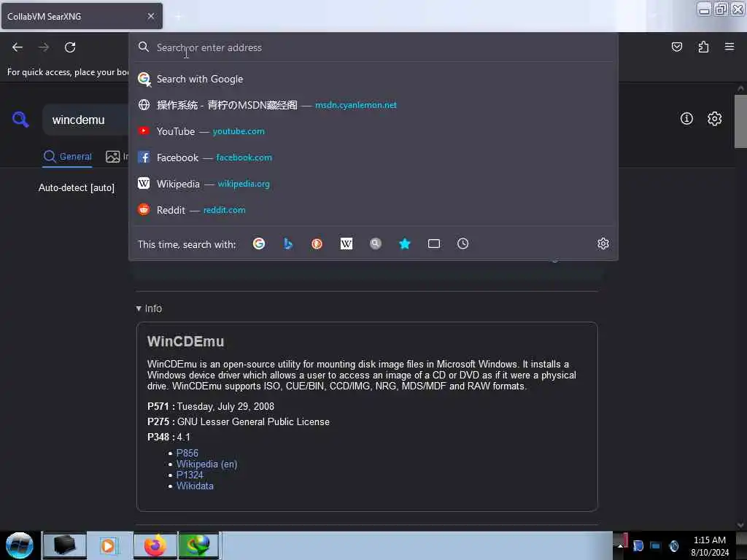747x560 pixels.
Task: Search this time with DuckDuckGo icon
Action: pyautogui.click(x=317, y=244)
